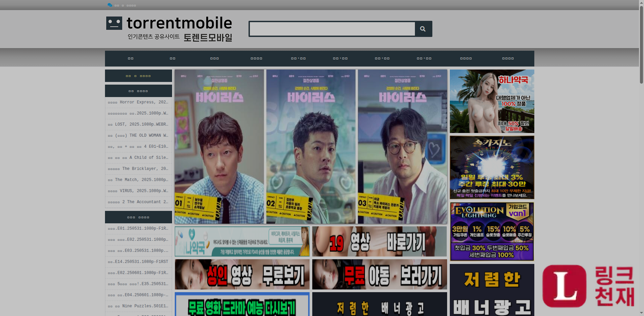Click the magnifier search button

click(423, 29)
